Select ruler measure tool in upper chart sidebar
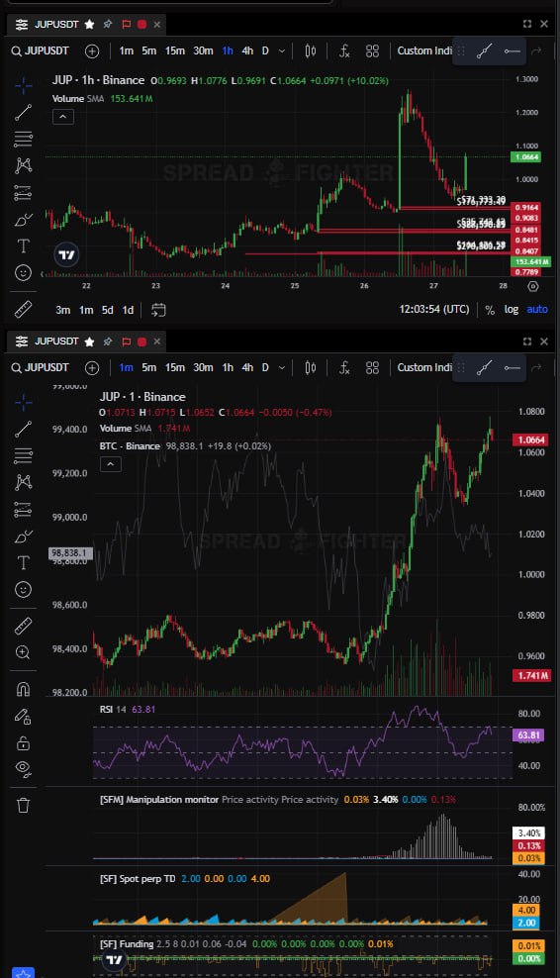The image size is (560, 978). (x=23, y=310)
